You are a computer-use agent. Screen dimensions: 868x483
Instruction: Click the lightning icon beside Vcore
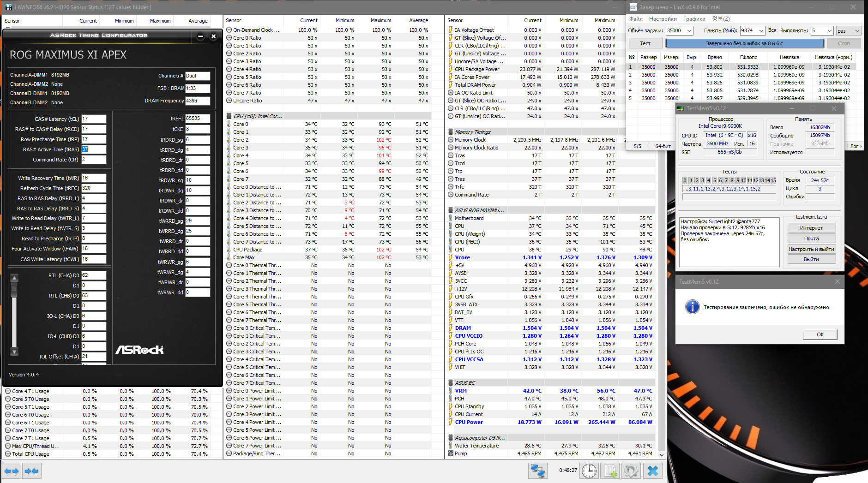pyautogui.click(x=451, y=257)
